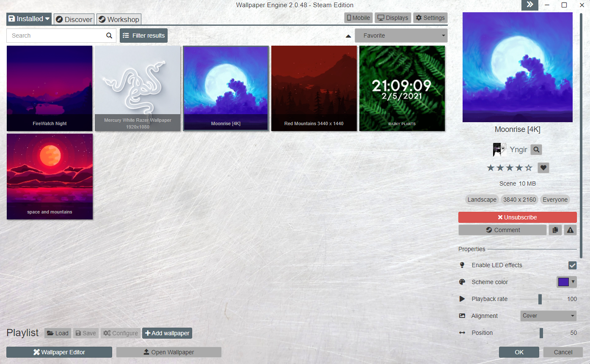Click the Configure playlist button

pyautogui.click(x=120, y=333)
